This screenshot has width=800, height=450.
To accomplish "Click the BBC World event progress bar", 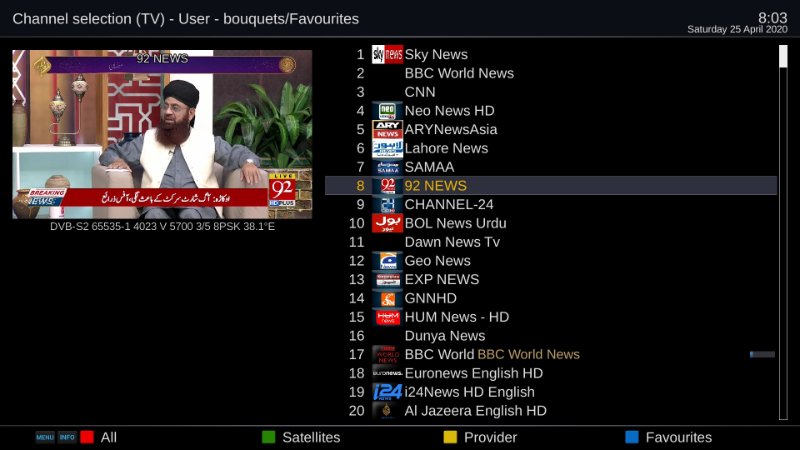I will coord(762,354).
